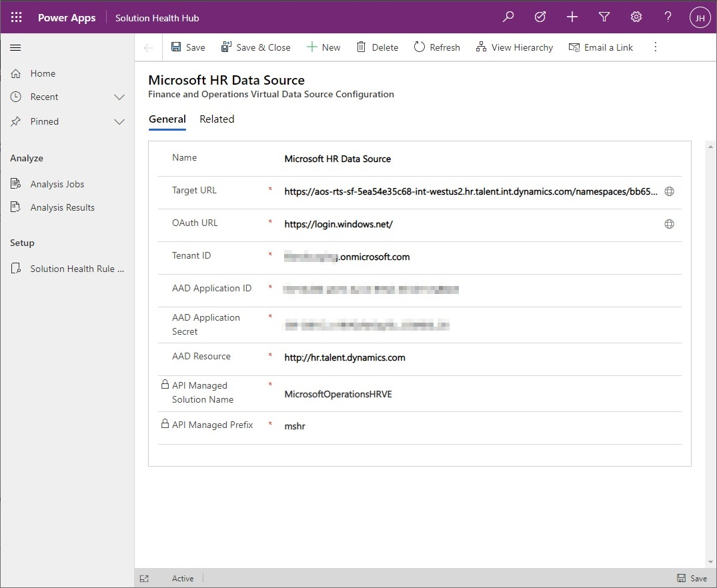Click the Target URL field
Screen dimensions: 717x588
pos(471,191)
